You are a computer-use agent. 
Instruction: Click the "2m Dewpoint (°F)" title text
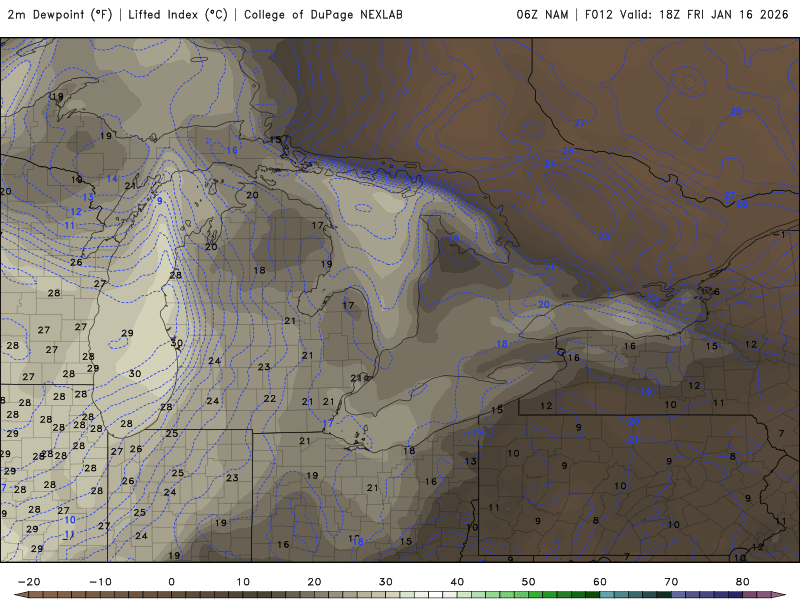coord(60,15)
